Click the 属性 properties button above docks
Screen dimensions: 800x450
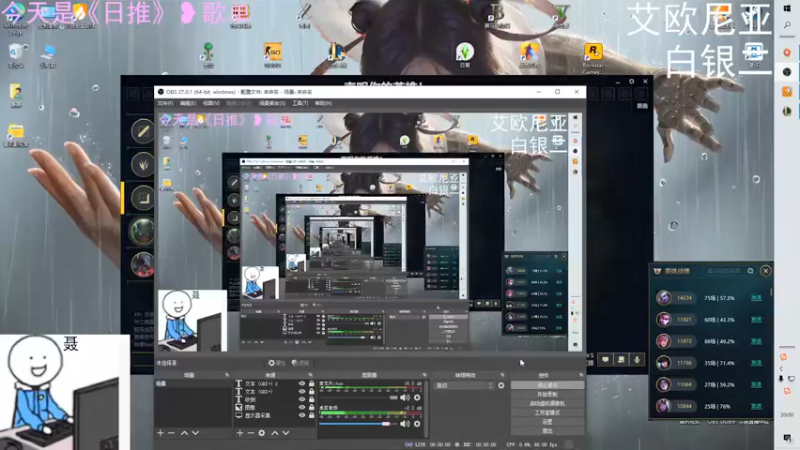(277, 363)
